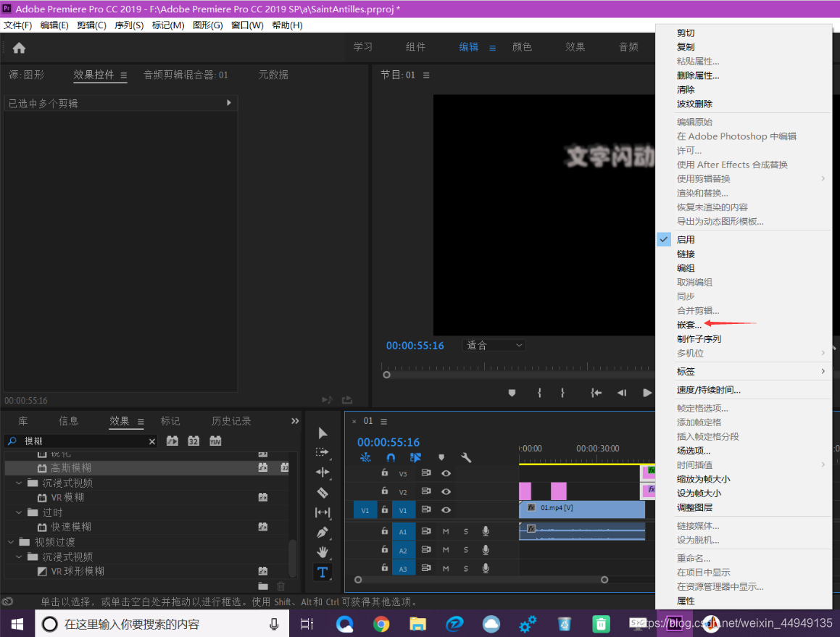Enable voice-over record on track A1
This screenshot has width=840, height=637.
point(486,531)
